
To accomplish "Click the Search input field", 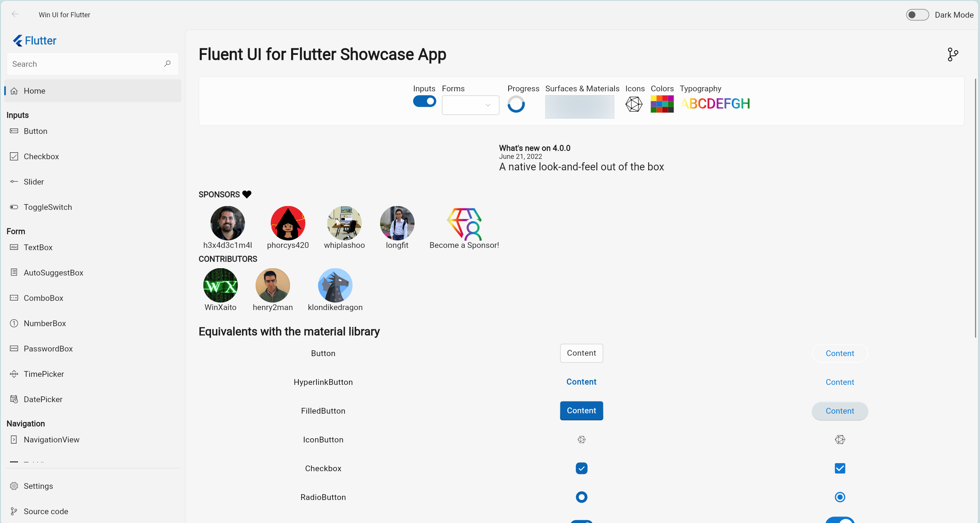I will click(x=93, y=64).
